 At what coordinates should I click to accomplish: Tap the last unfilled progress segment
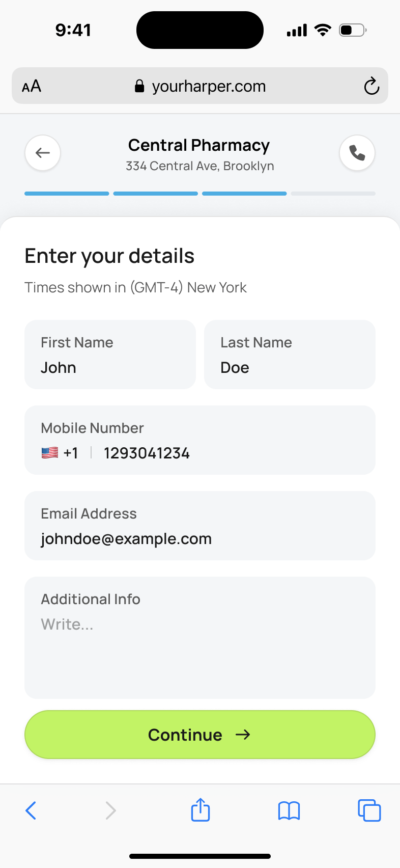(333, 194)
